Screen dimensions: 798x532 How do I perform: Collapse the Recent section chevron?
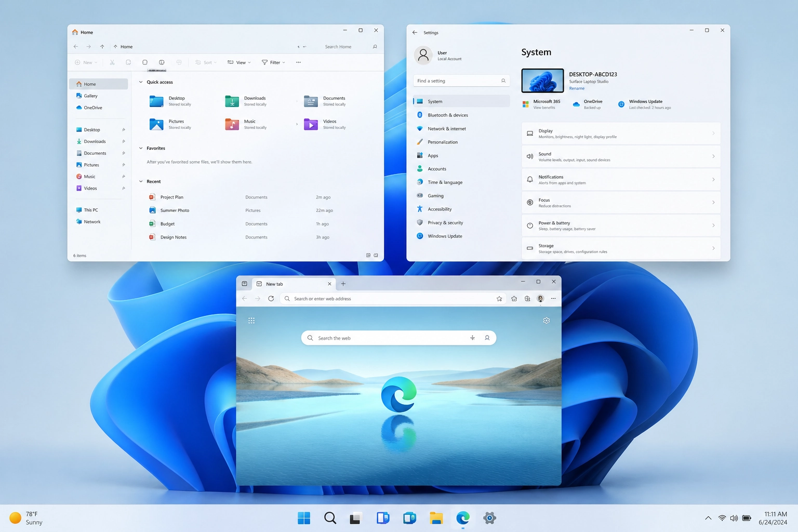pyautogui.click(x=141, y=181)
